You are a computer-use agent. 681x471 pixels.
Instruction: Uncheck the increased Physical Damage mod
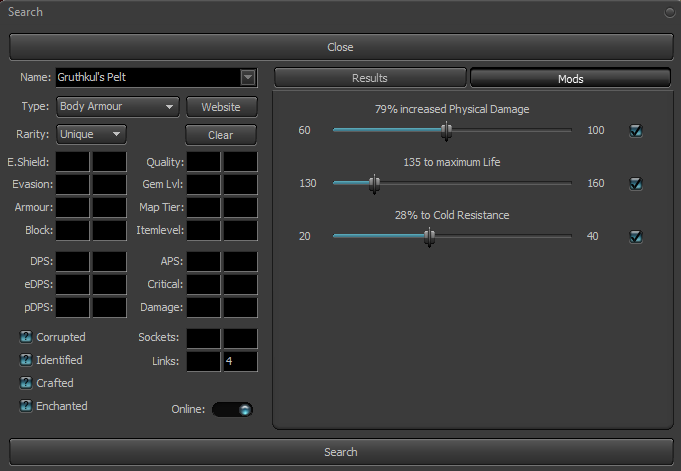click(636, 130)
